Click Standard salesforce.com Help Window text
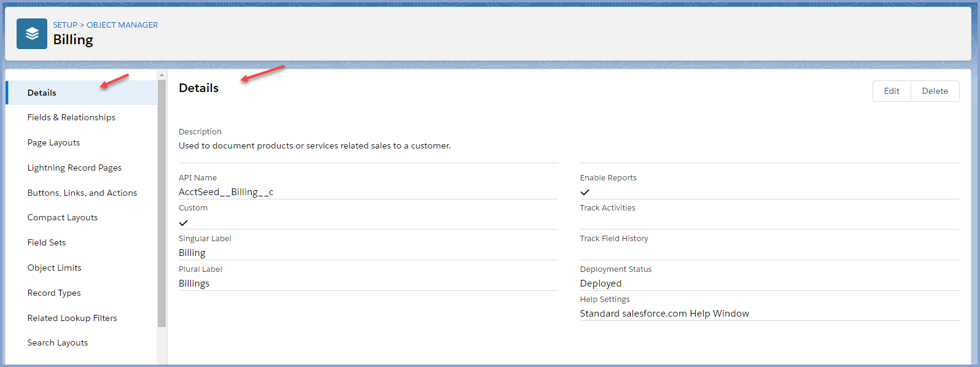Screen dimensions: 980x367 click(664, 314)
